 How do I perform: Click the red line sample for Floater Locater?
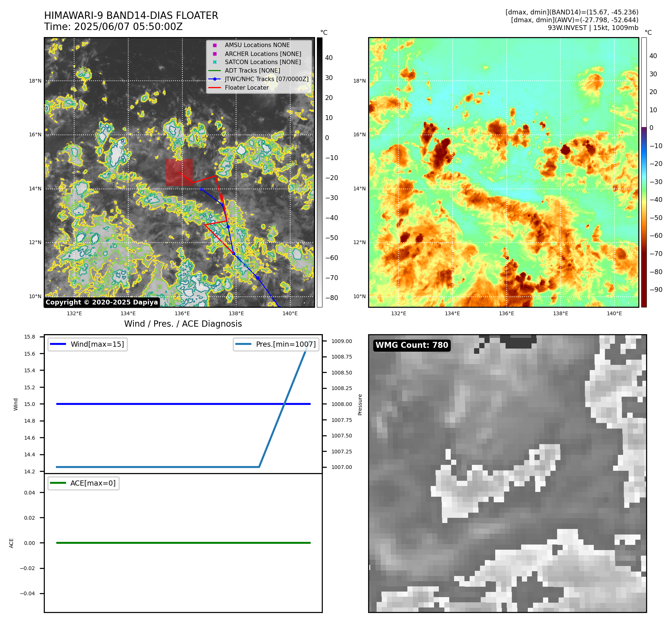click(x=215, y=88)
